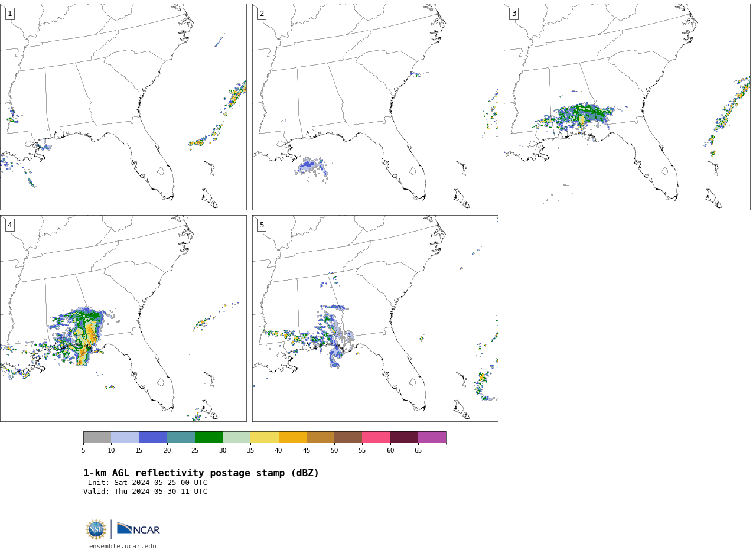Image resolution: width=756 pixels, height=553 pixels.
Task: Click the teal 20-25 dBZ swatch
Action: (x=181, y=437)
